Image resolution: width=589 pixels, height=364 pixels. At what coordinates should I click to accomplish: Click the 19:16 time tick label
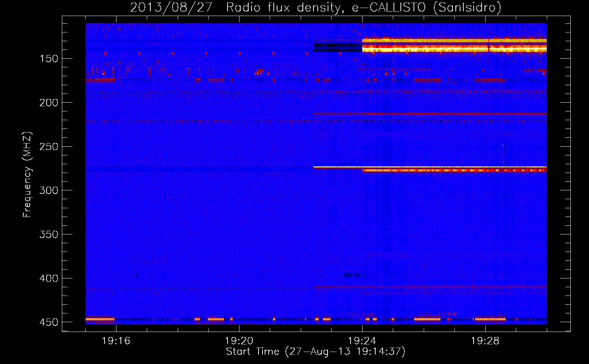[116, 341]
